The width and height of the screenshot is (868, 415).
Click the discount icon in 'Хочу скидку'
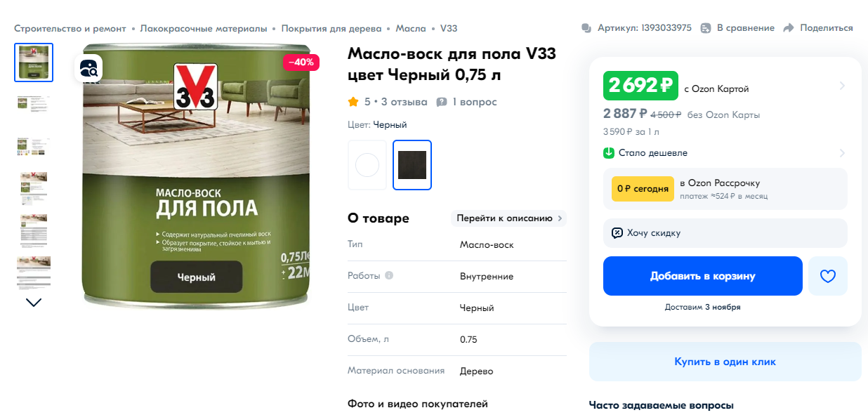[x=617, y=232]
